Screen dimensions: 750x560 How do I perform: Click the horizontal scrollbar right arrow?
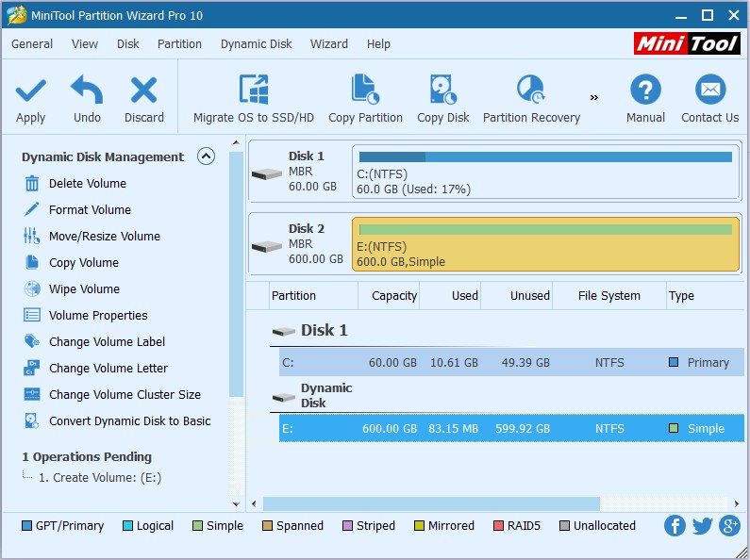736,503
